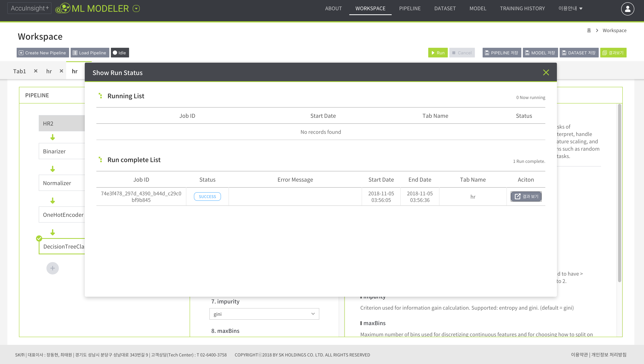The height and width of the screenshot is (364, 644).
Task: Click the green check on DecisionTree node
Action: [x=39, y=238]
